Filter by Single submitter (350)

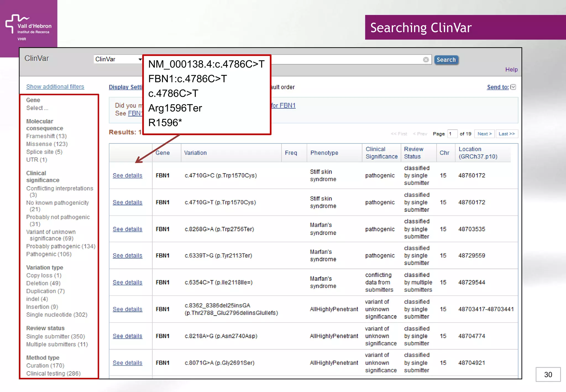[56, 336]
